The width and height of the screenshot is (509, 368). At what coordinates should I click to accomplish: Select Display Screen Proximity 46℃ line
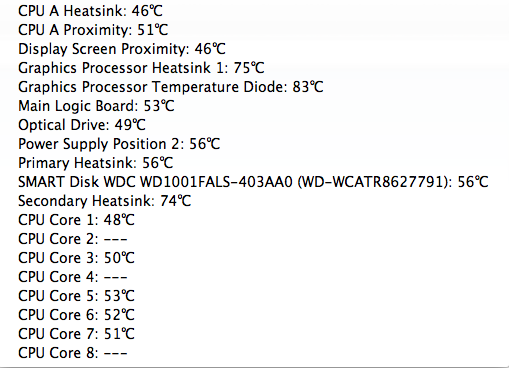(122, 49)
